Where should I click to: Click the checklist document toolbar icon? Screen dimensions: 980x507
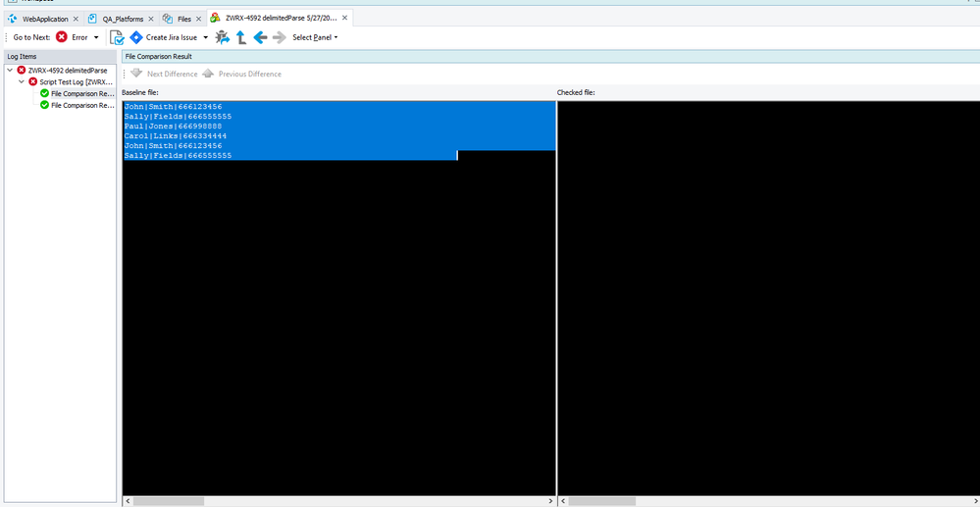pyautogui.click(x=117, y=37)
